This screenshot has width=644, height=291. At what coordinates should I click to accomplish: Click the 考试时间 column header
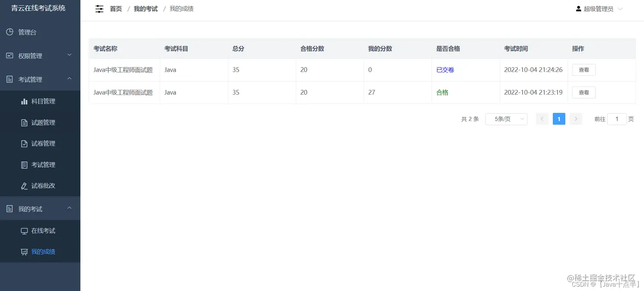tap(516, 49)
